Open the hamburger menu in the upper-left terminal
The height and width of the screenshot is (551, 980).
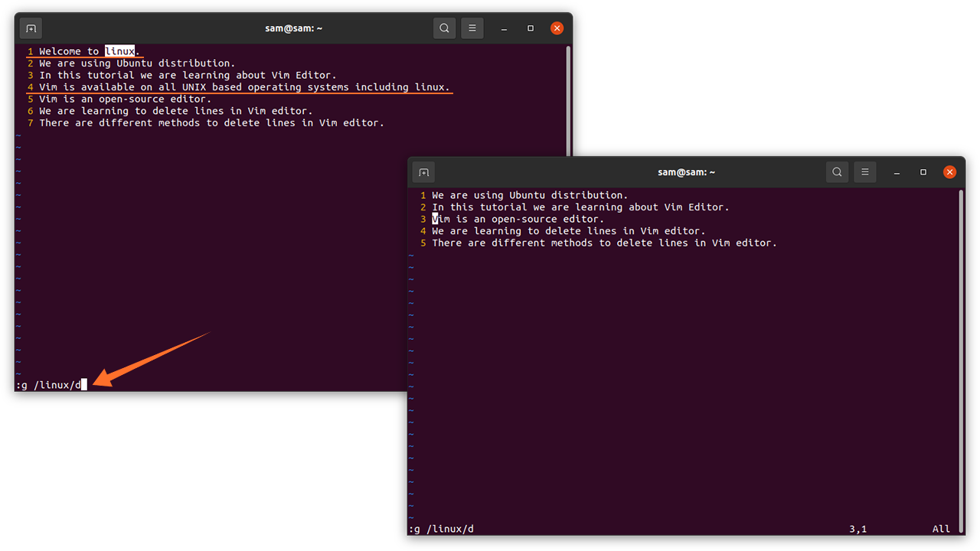point(472,28)
